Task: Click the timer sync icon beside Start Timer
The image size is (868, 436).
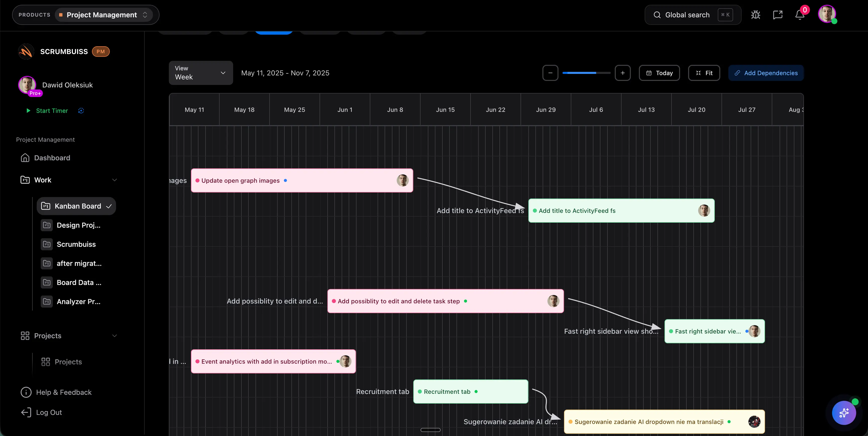Action: pos(81,111)
